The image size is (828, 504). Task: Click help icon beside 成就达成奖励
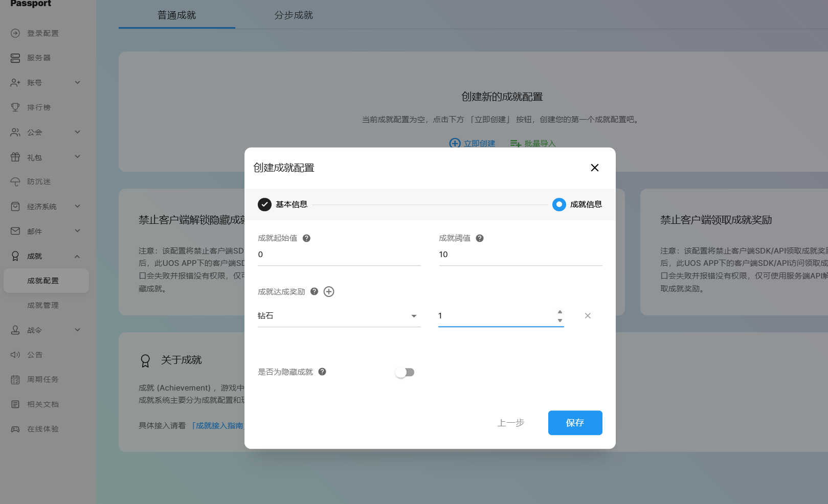coord(314,291)
